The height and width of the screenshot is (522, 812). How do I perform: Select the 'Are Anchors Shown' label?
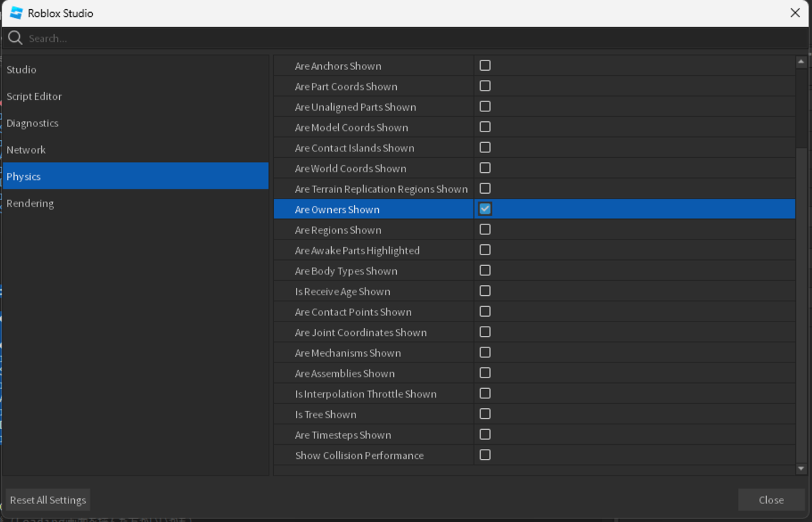[x=338, y=66]
